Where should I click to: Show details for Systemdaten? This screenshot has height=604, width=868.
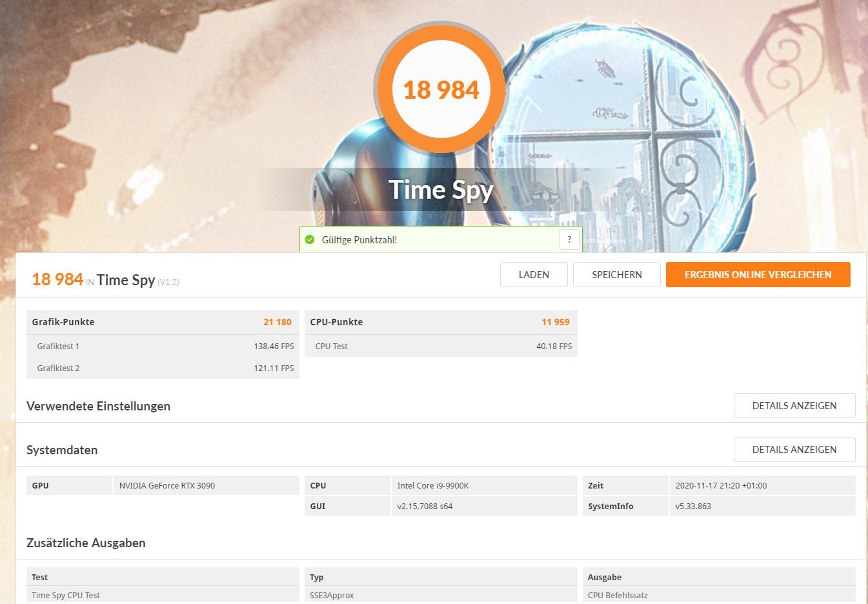coord(794,449)
